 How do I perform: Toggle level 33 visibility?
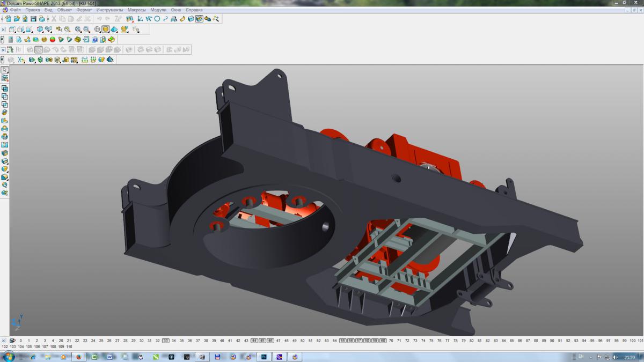(x=166, y=341)
